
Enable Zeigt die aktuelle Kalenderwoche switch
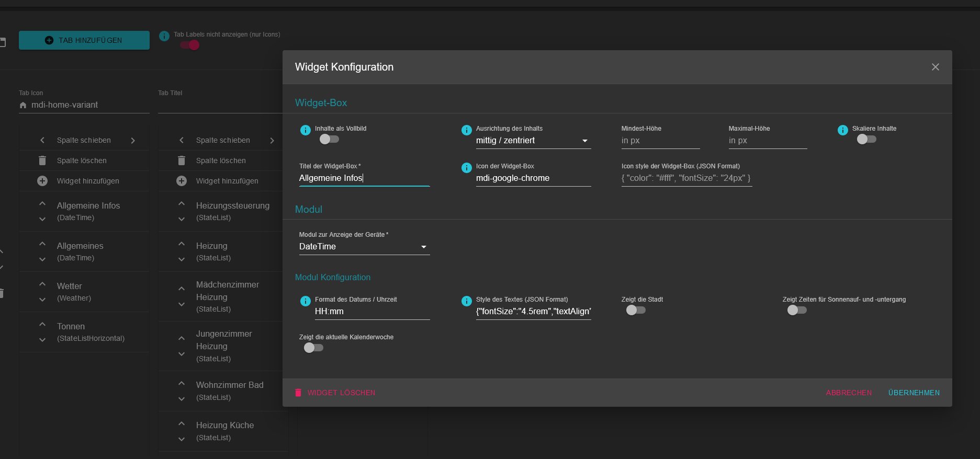pos(313,348)
